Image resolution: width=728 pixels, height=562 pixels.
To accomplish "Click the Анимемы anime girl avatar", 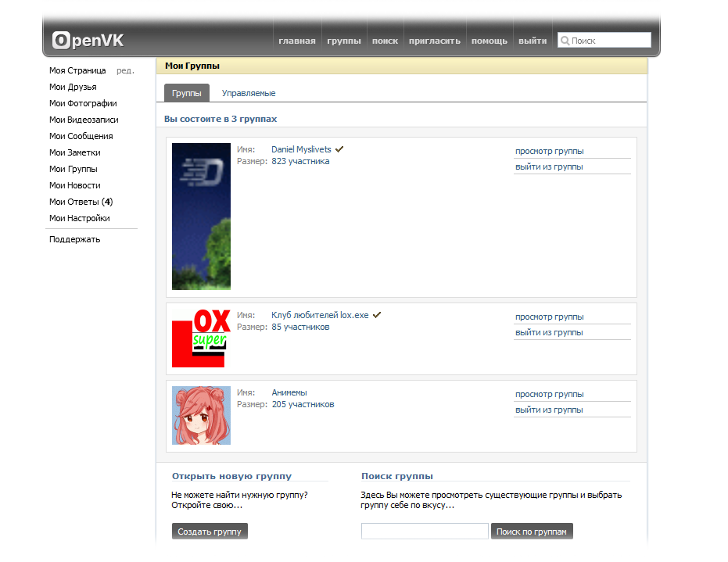I will pyautogui.click(x=201, y=415).
